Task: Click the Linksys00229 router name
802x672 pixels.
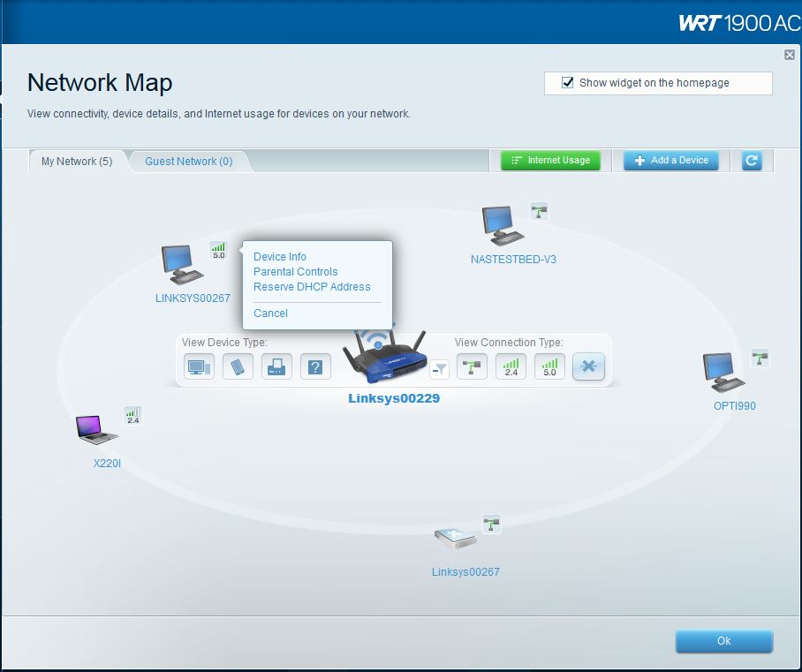Action: tap(394, 398)
